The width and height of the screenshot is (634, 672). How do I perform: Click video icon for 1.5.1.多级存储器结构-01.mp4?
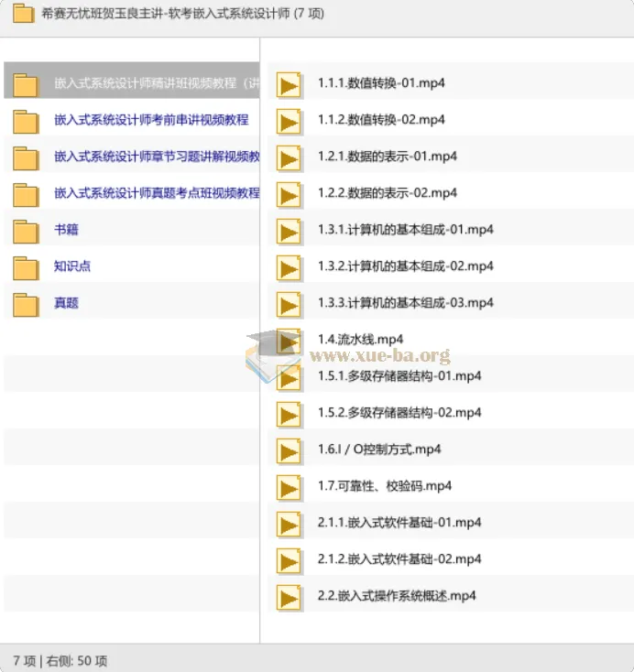[289, 378]
